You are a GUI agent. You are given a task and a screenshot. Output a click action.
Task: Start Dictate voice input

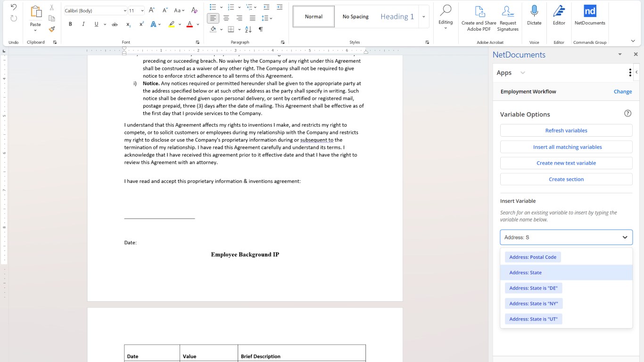coord(534,16)
